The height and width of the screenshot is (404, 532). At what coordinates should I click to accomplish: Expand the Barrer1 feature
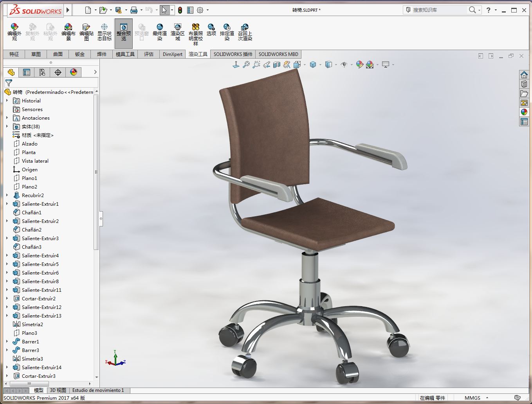point(7,342)
